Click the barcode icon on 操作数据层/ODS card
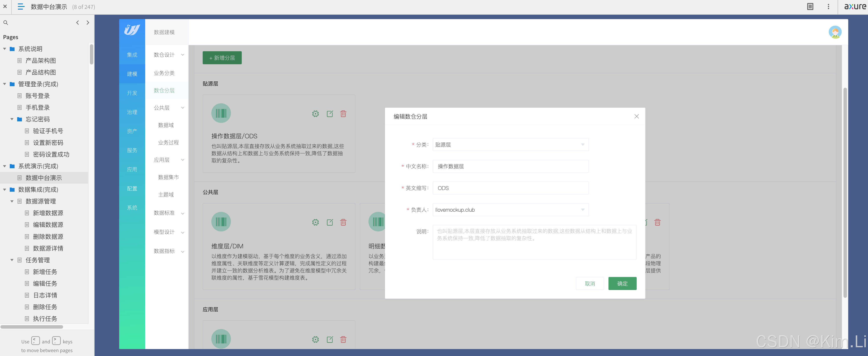The image size is (868, 356). [221, 113]
